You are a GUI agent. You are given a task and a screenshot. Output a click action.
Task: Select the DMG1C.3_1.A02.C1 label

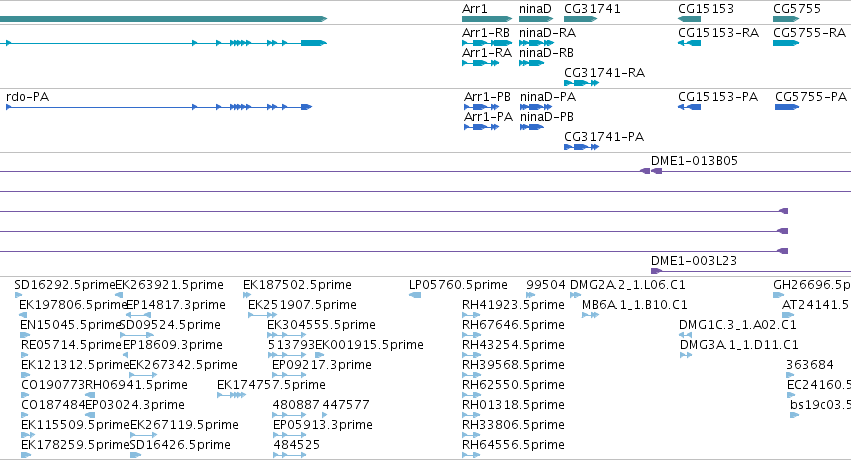point(738,325)
